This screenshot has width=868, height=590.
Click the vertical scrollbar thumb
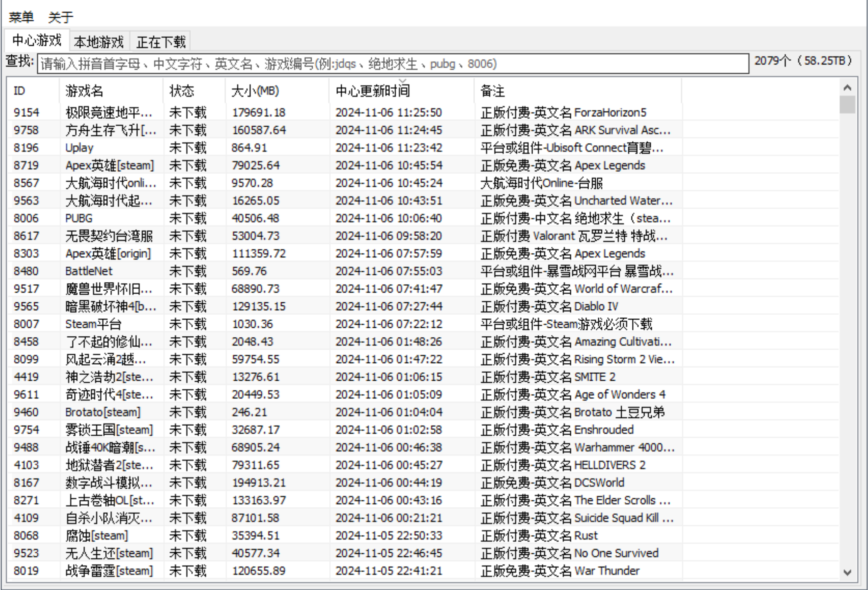848,105
